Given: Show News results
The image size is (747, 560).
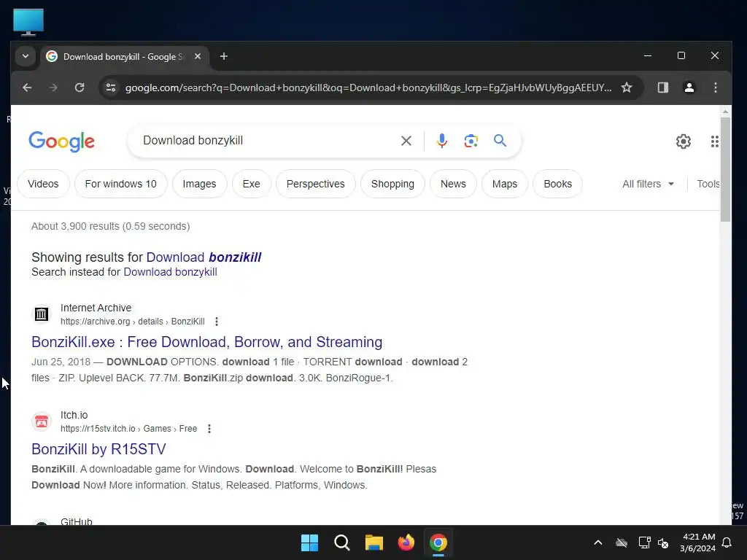Looking at the screenshot, I should pyautogui.click(x=453, y=184).
